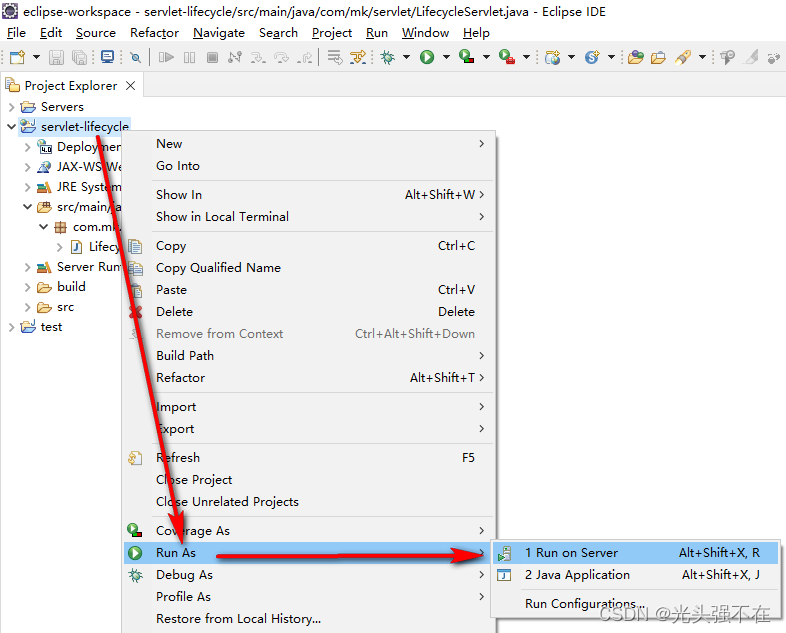The height and width of the screenshot is (633, 786).
Task: Open the Navigate menu
Action: click(x=219, y=33)
